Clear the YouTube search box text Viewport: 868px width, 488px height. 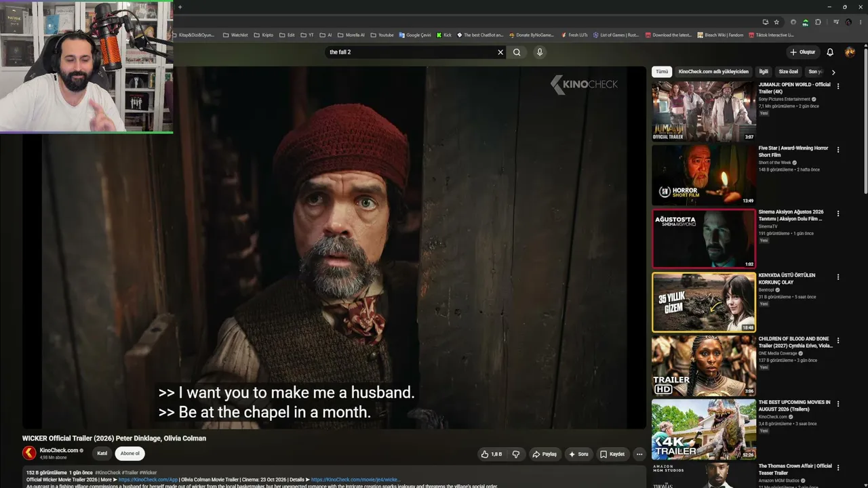500,52
